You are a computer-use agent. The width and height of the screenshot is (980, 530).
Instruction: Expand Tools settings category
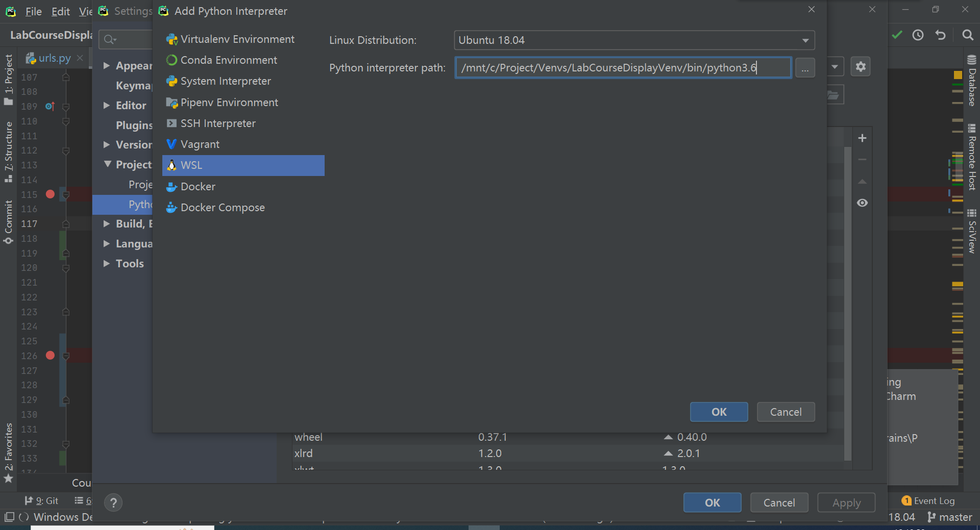click(107, 263)
